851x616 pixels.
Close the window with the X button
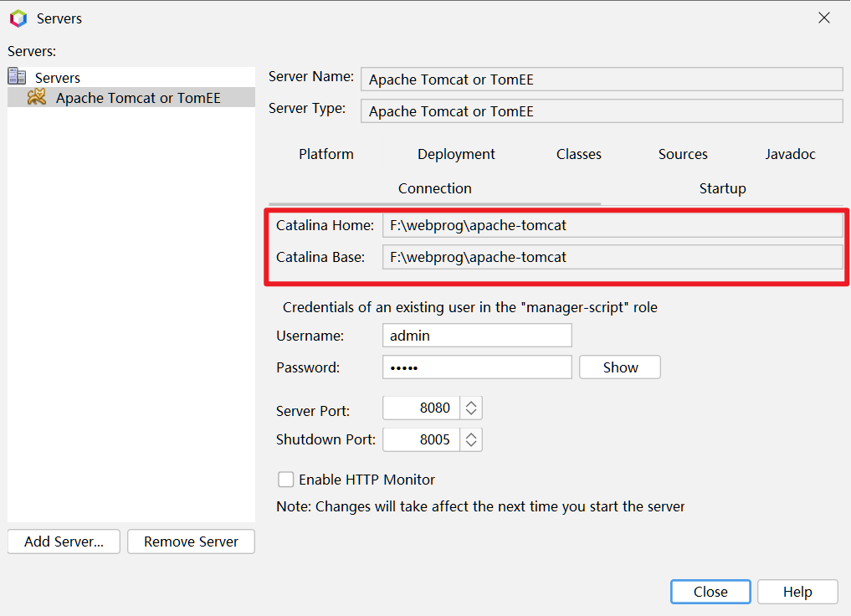click(824, 18)
